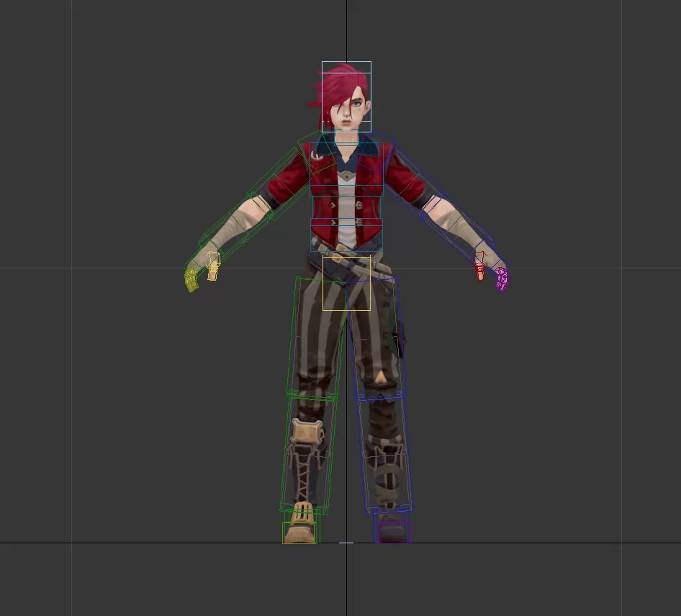The image size is (681, 616).
Task: Select the magenta finger bones
Action: click(x=502, y=279)
